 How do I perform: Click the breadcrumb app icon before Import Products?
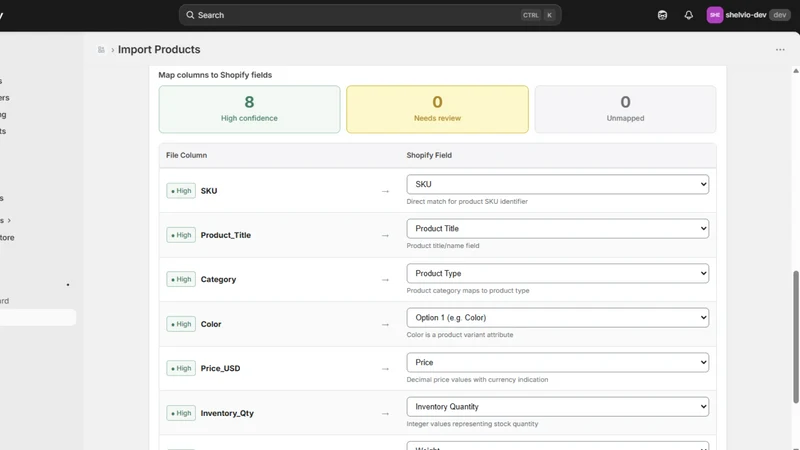pyautogui.click(x=101, y=49)
